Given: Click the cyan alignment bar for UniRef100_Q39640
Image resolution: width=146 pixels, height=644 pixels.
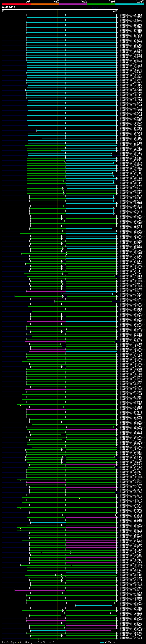Looking at the screenshot, I should [x=72, y=60].
